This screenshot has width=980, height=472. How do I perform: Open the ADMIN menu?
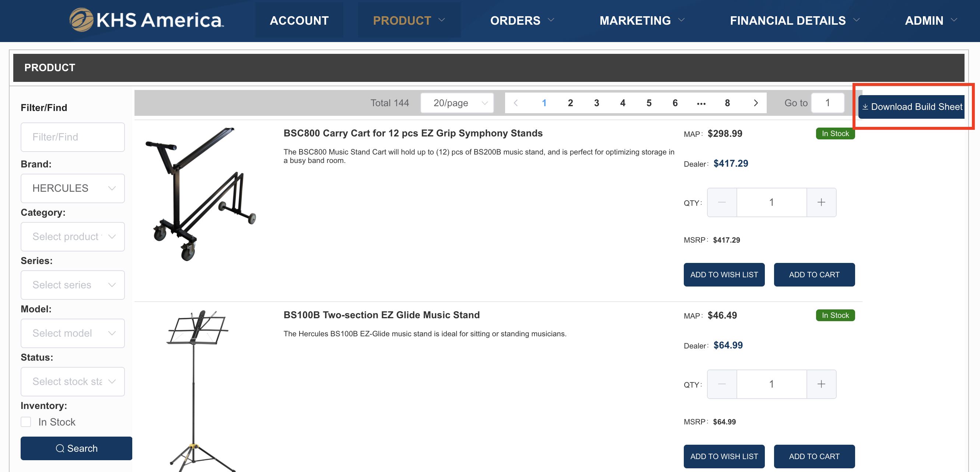[924, 21]
